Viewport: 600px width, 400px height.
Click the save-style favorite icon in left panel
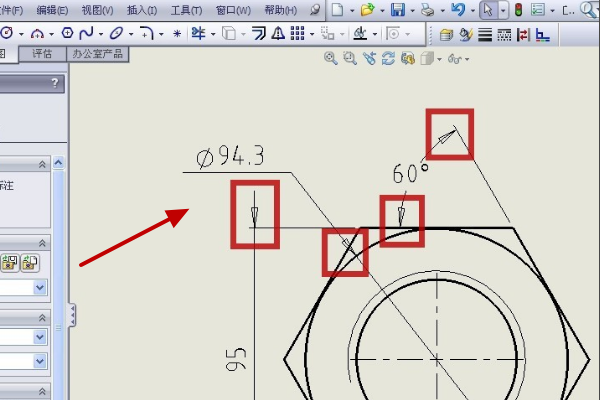click(10, 263)
